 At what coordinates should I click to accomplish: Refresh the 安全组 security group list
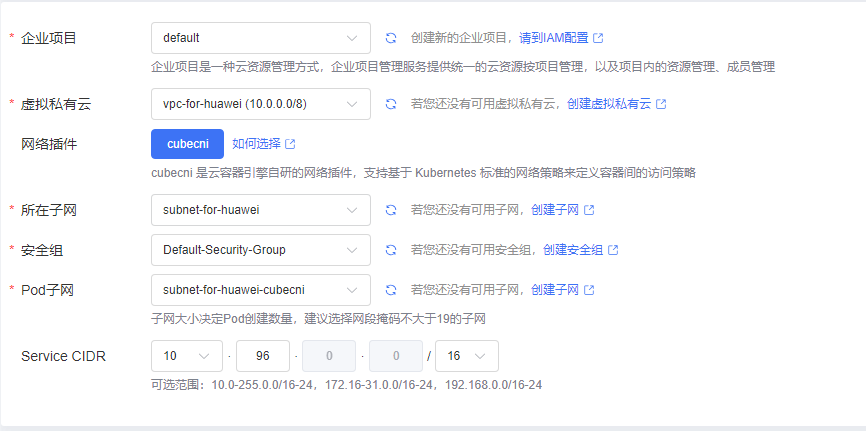(x=391, y=250)
